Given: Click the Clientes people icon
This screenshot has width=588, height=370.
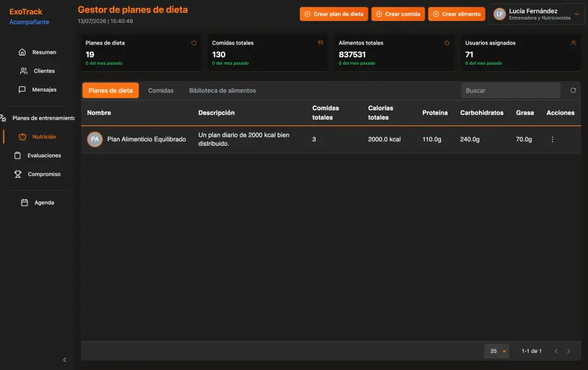Looking at the screenshot, I should pos(24,71).
